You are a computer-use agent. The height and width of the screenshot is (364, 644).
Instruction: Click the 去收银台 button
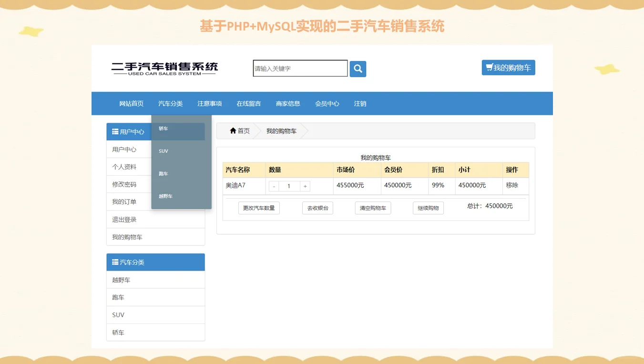(317, 208)
